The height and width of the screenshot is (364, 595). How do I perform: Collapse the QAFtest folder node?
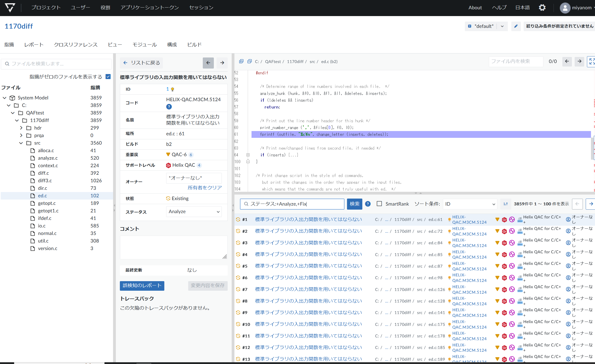pyautogui.click(x=13, y=113)
